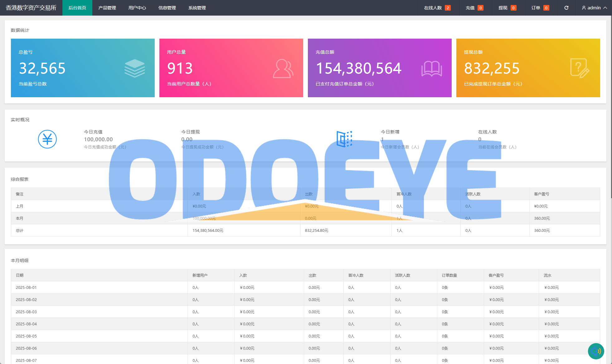Open the 信息管理 menu
Image resolution: width=612 pixels, height=364 pixels.
pyautogui.click(x=167, y=8)
